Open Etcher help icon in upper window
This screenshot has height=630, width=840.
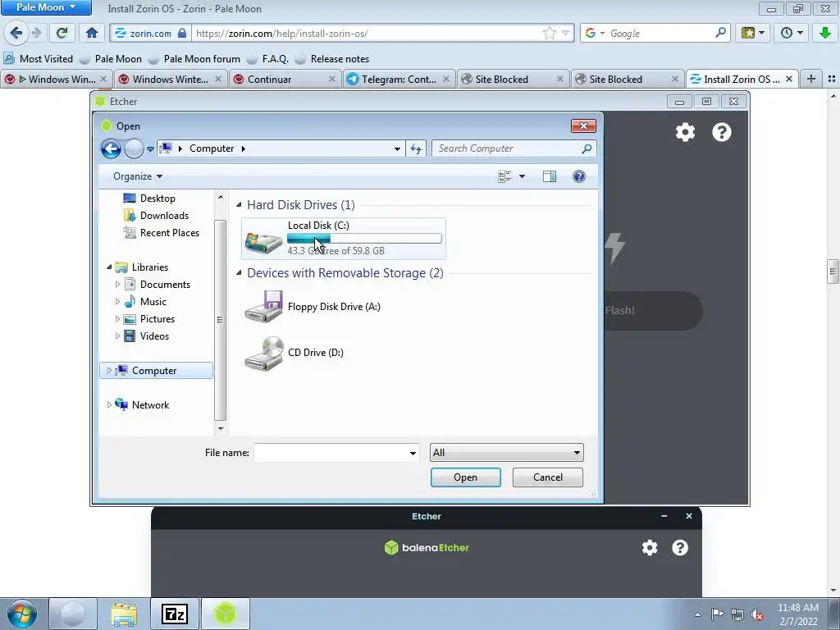[x=722, y=132]
